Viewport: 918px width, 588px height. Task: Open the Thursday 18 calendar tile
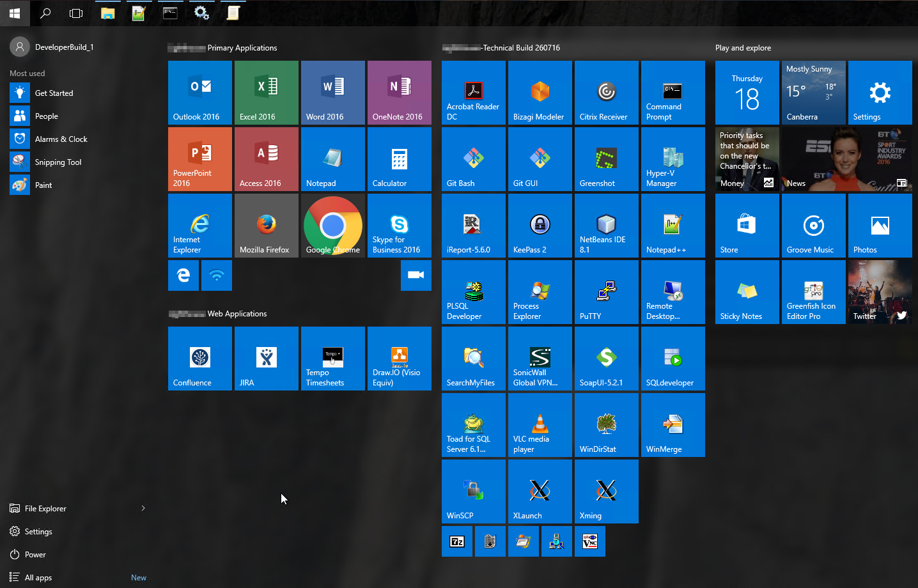click(747, 93)
